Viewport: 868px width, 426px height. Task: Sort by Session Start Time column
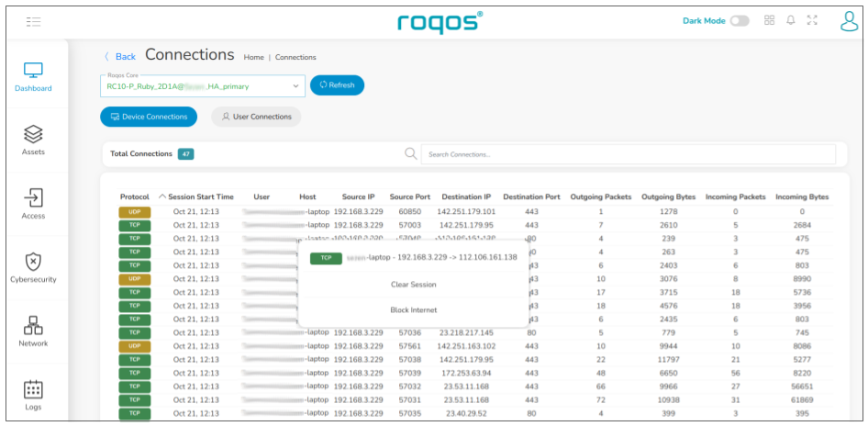(x=200, y=196)
